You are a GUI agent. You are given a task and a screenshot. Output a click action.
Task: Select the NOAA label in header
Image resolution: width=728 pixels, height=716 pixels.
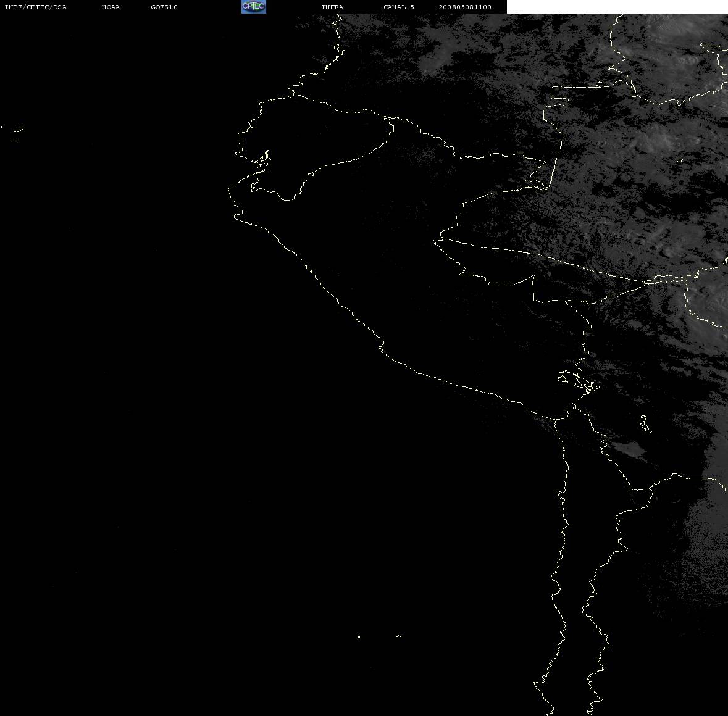tap(111, 7)
